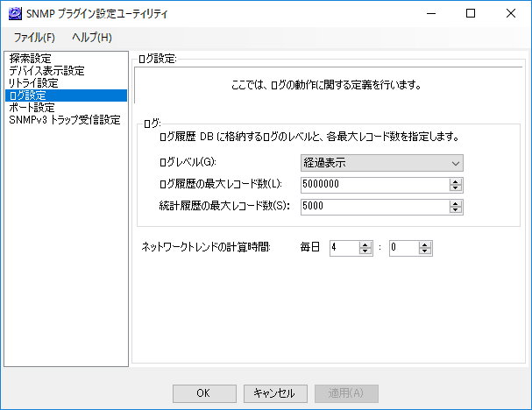This screenshot has height=410, width=532.
Task: Open the ヘルプ(H) menu
Action: click(x=92, y=38)
